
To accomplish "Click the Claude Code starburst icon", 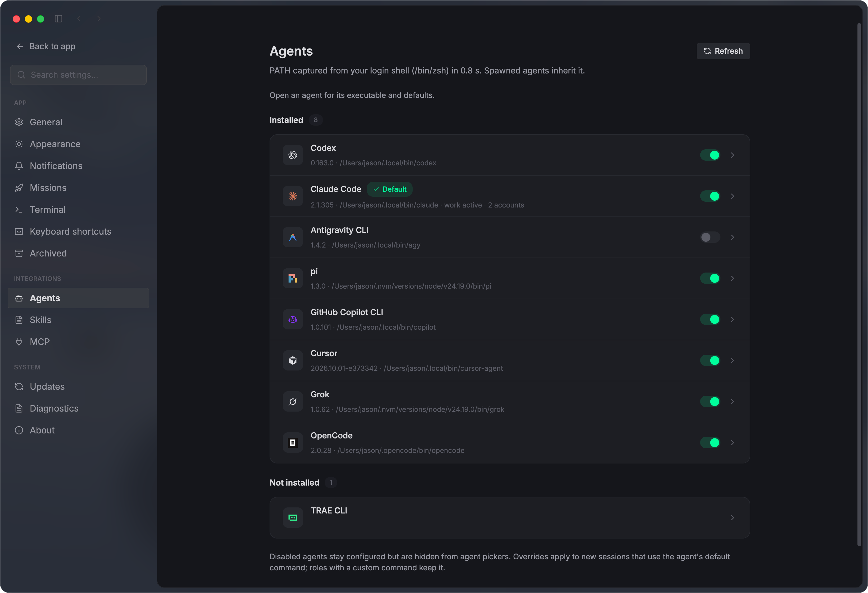I will coord(292,196).
